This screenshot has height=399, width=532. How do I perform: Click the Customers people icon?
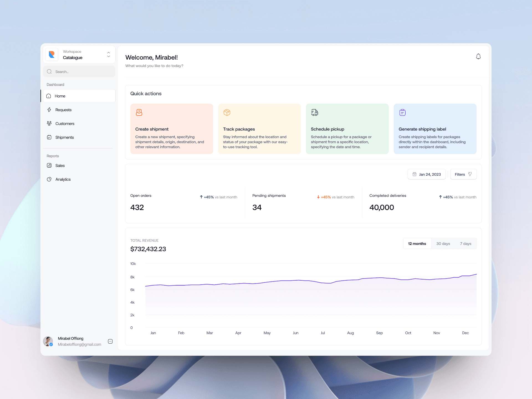[x=49, y=124]
